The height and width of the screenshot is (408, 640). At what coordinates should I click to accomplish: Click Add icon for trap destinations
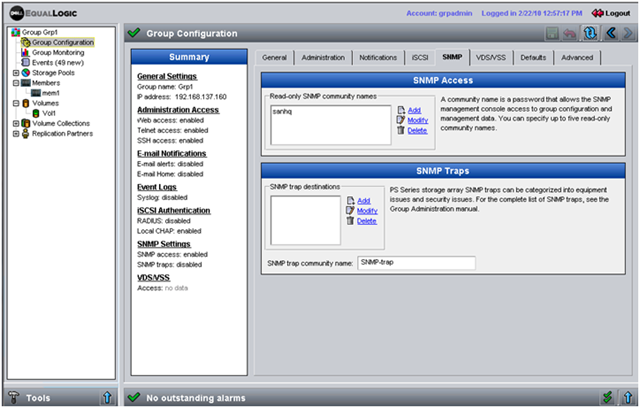[x=351, y=201]
